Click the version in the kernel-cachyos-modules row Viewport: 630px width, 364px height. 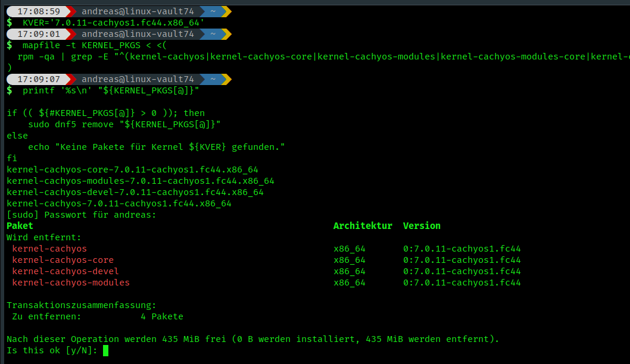tap(462, 283)
